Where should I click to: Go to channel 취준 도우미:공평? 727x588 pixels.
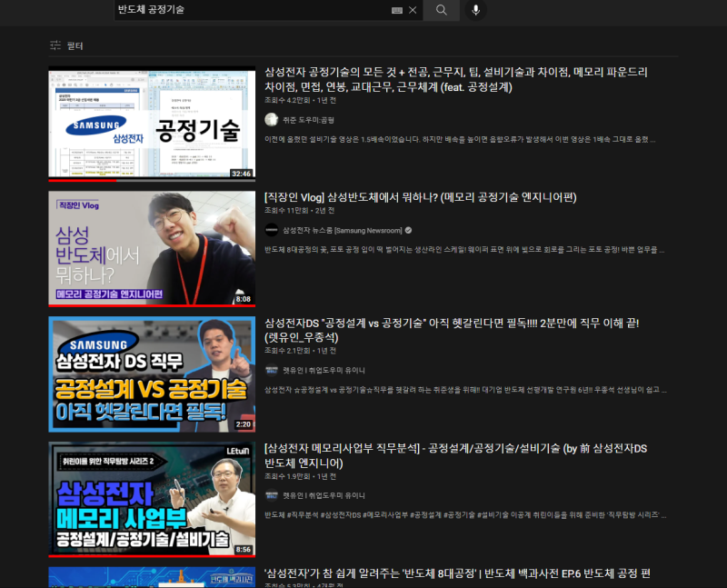pyautogui.click(x=308, y=120)
